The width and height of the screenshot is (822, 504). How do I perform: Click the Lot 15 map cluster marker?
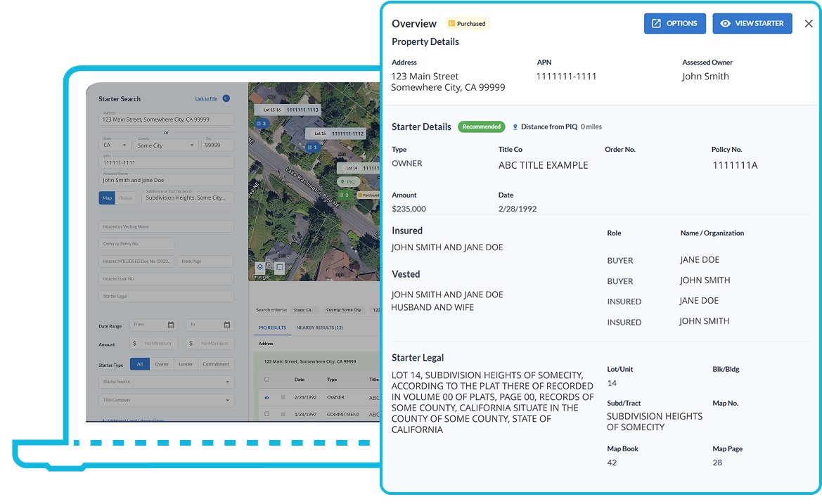coord(312,147)
